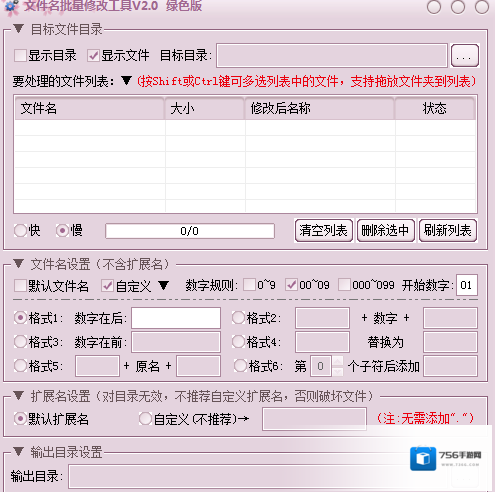This screenshot has width=495, height=492.
Task: Uncheck the 显示文件 checkbox
Action: pos(93,55)
